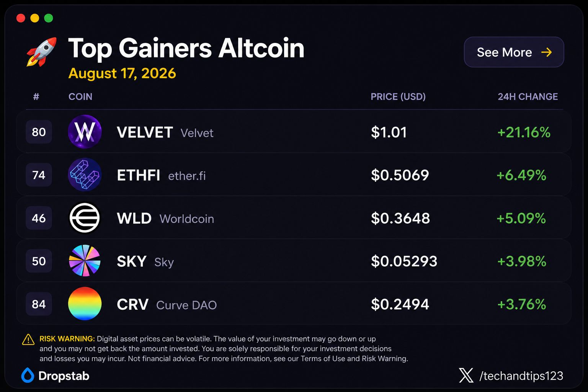Open the See More button

pyautogui.click(x=514, y=52)
